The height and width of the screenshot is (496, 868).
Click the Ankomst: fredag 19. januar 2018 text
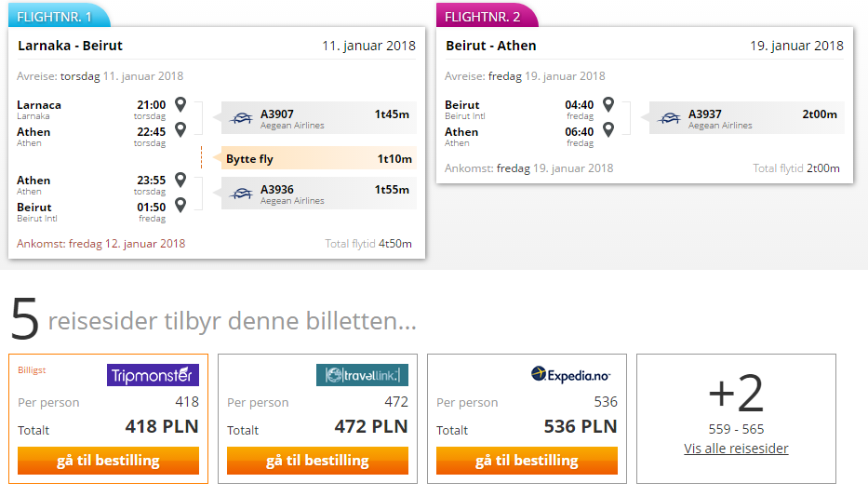(528, 168)
